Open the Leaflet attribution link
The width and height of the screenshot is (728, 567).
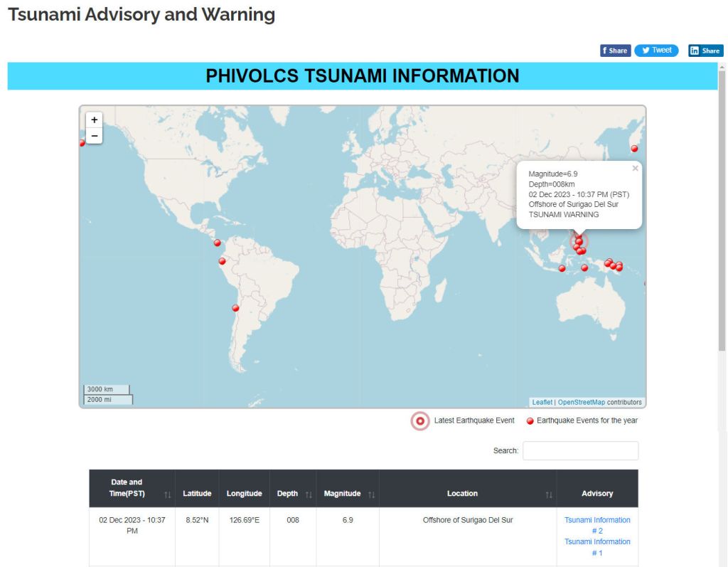click(x=542, y=403)
